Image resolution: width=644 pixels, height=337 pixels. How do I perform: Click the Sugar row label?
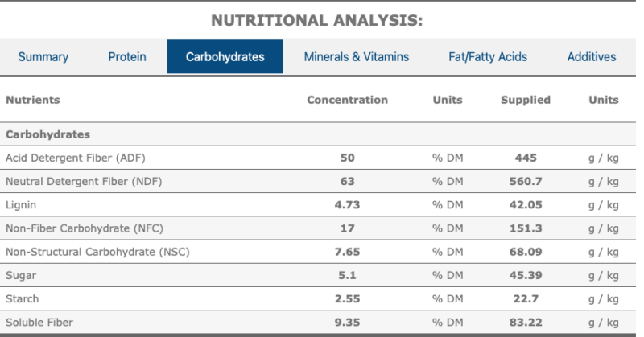tap(21, 275)
